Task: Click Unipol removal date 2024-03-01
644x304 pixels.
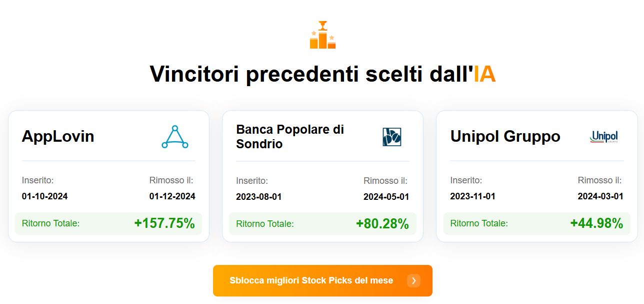Action: coord(600,196)
